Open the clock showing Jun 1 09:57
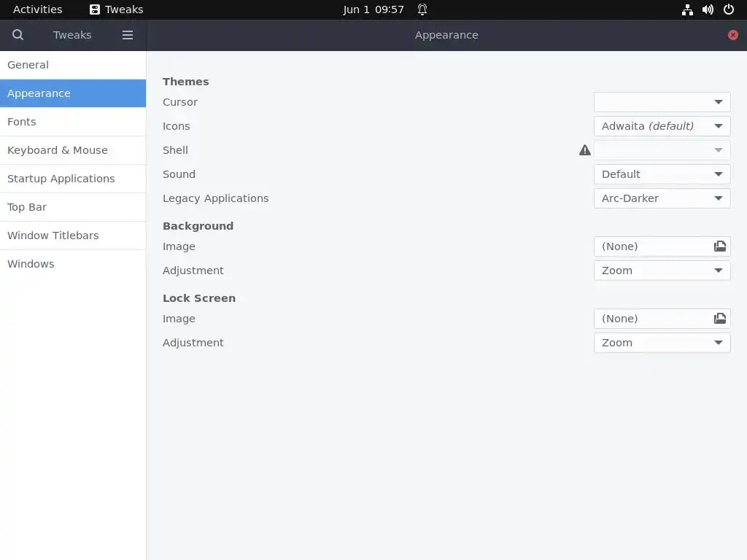The height and width of the screenshot is (560, 747). 373,9
